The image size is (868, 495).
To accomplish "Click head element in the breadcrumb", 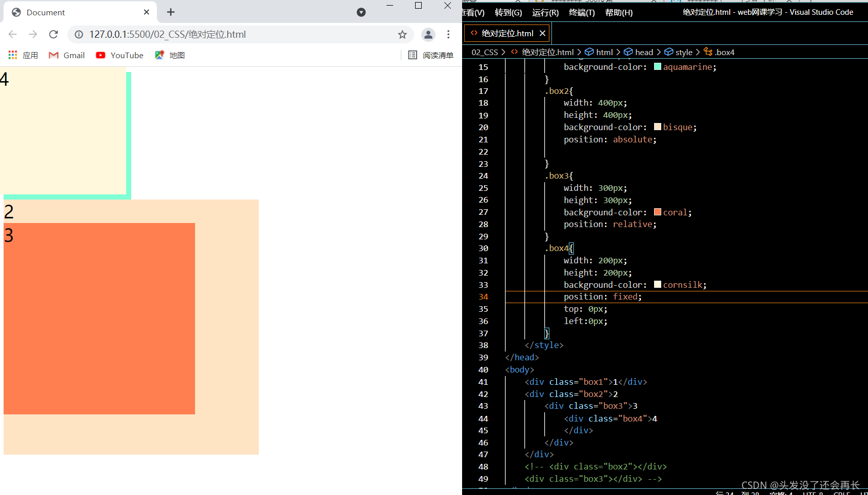I will (x=644, y=52).
